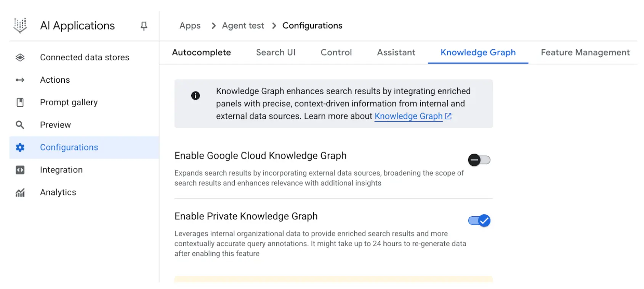This screenshot has width=644, height=289.
Task: Click the AI Applications logo icon
Action: pyautogui.click(x=20, y=26)
